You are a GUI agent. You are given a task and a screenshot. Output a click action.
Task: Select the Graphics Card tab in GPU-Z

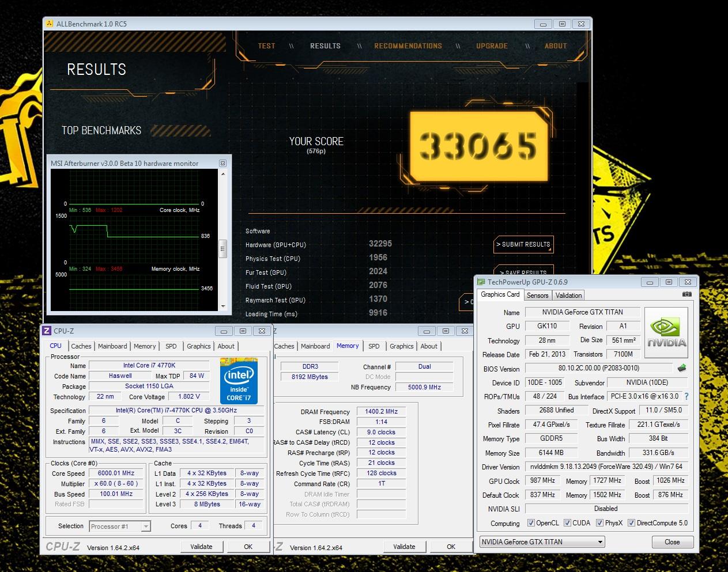500,294
